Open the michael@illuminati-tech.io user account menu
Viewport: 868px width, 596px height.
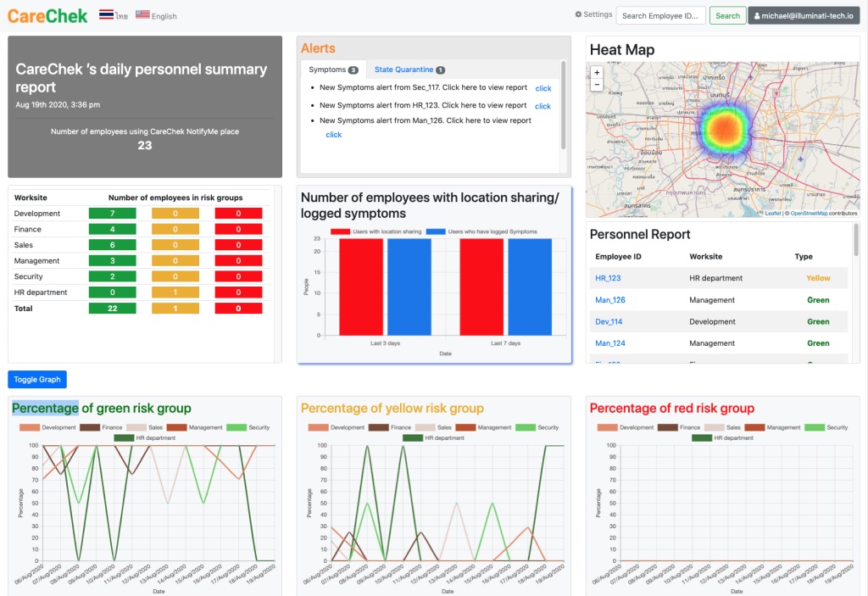click(x=804, y=15)
